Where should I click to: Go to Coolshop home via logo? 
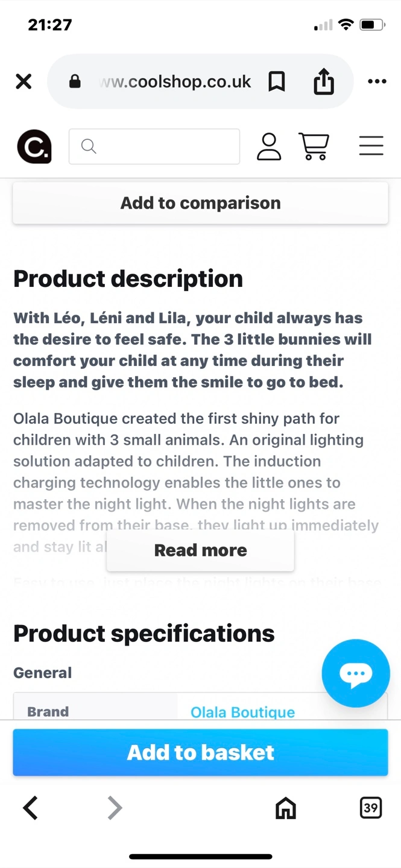(34, 146)
